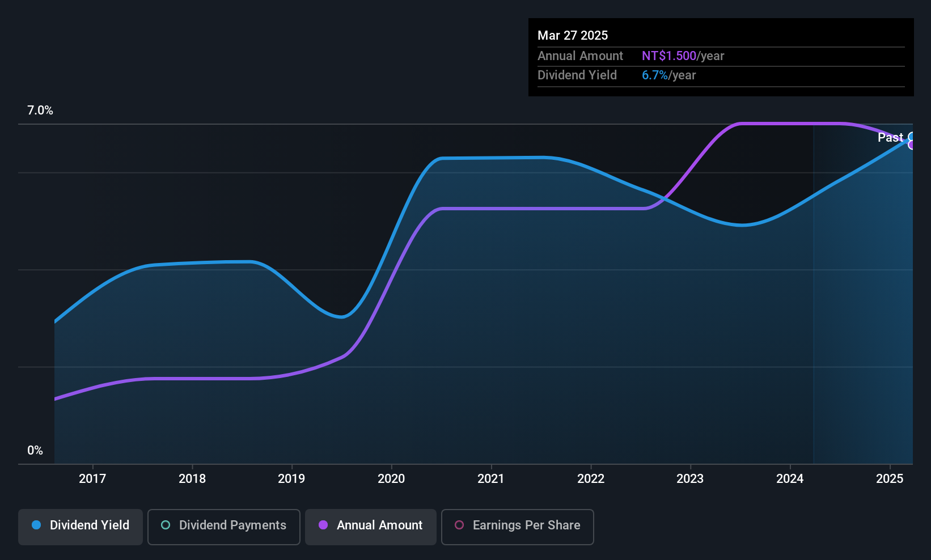
Task: Select the purple data point marker near Past label
Action: click(912, 146)
